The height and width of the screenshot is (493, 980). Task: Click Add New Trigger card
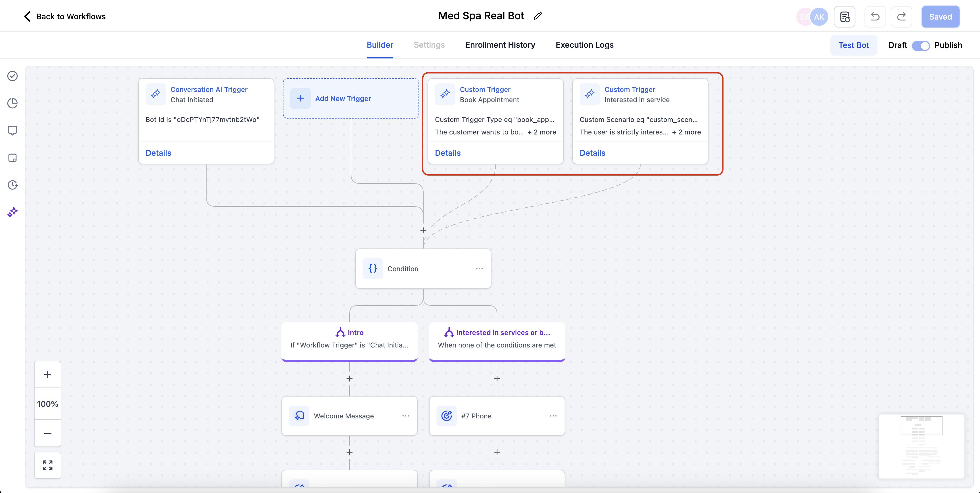tap(350, 98)
